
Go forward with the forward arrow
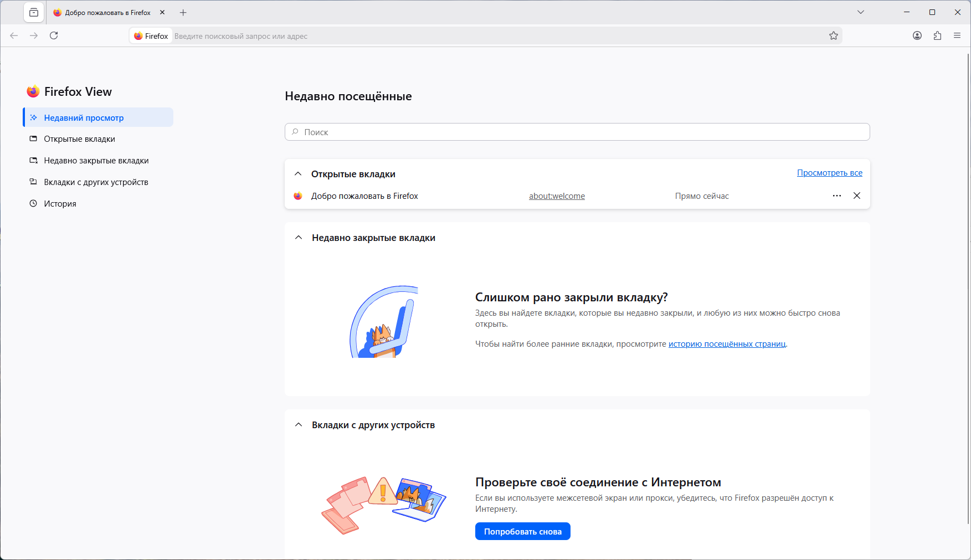click(34, 35)
